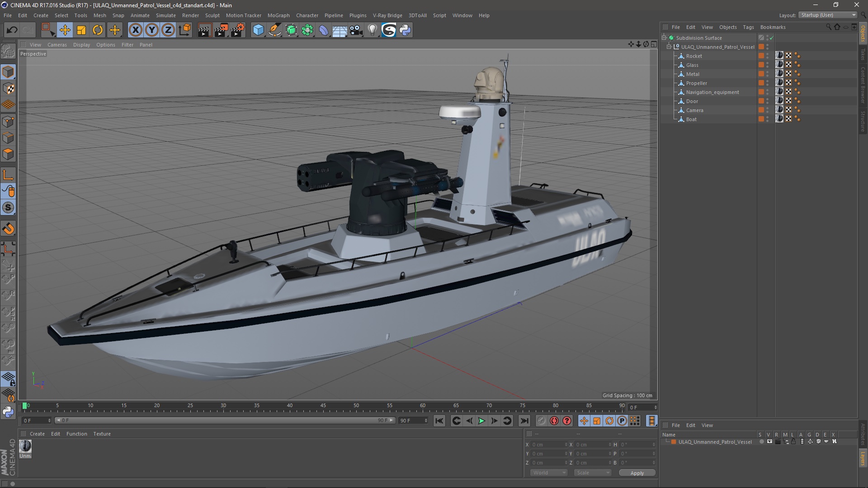Open the Layout dropdown Startup (User)
Screen dimensions: 868x488
click(x=828, y=15)
